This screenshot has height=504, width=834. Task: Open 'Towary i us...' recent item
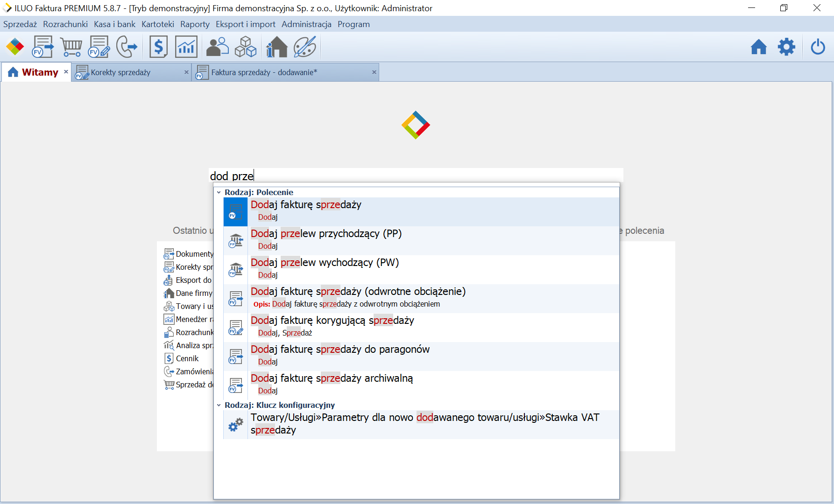click(189, 306)
